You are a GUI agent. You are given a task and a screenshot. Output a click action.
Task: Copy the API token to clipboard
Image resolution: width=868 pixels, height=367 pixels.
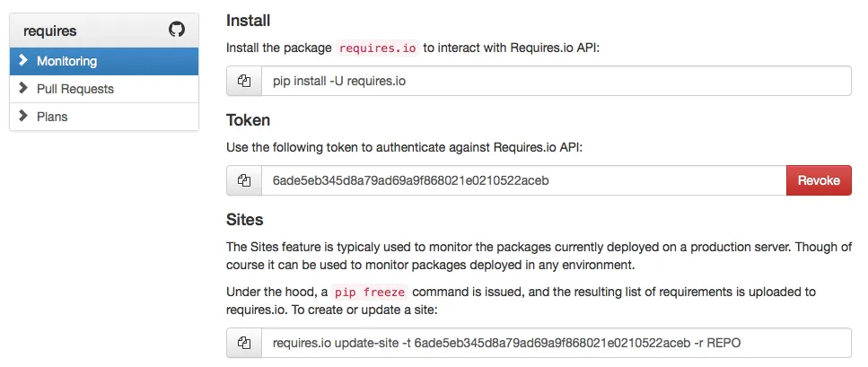pos(244,180)
